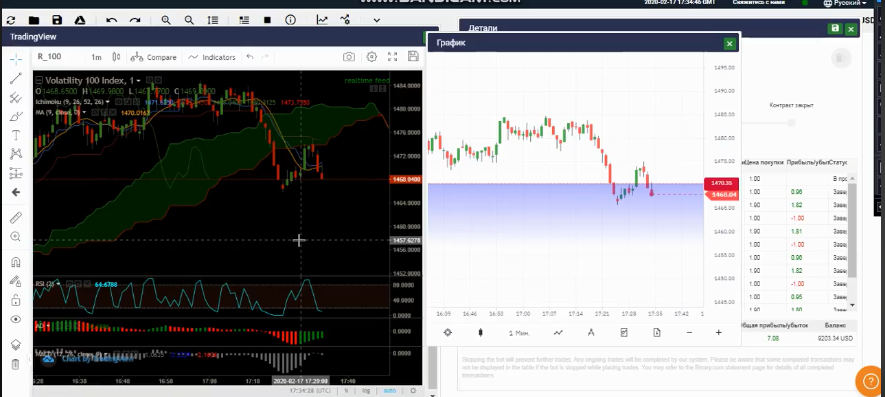Toggle the TradingView fullscreen icon
885x397 pixels.
click(392, 57)
